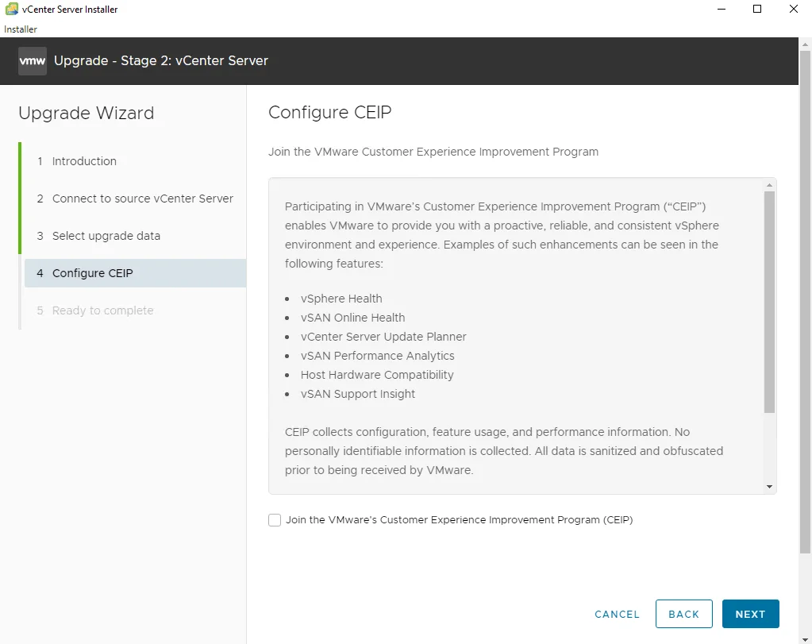This screenshot has height=644, width=812.
Task: Click the CEIP description scrollbar thumb
Action: click(769, 302)
